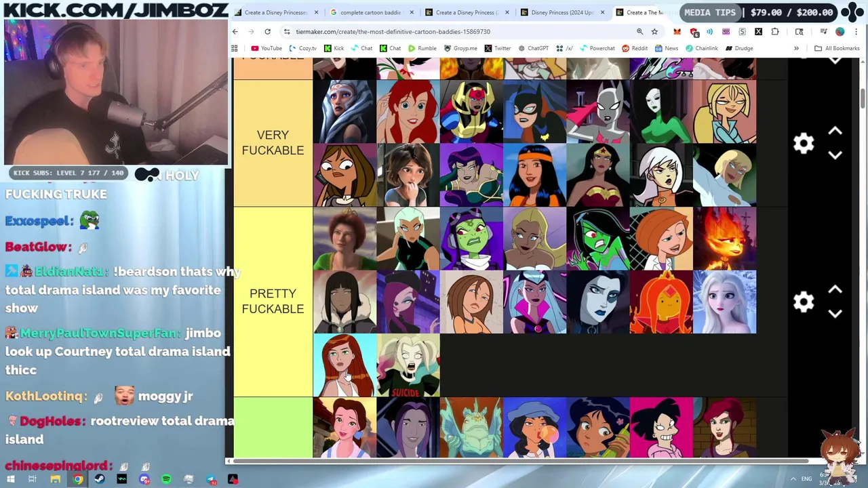Open Chrome from the taskbar
Screen dimensions: 868x488
click(78, 479)
